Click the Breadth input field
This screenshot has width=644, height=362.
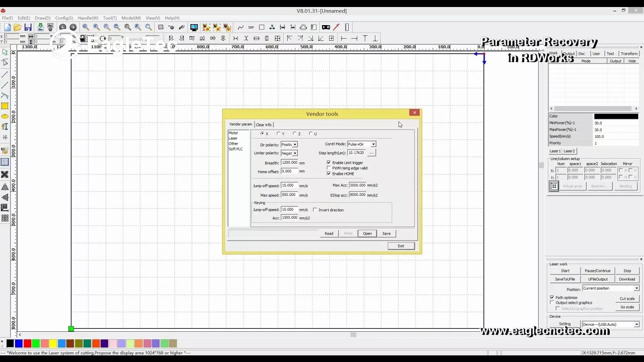(x=289, y=163)
